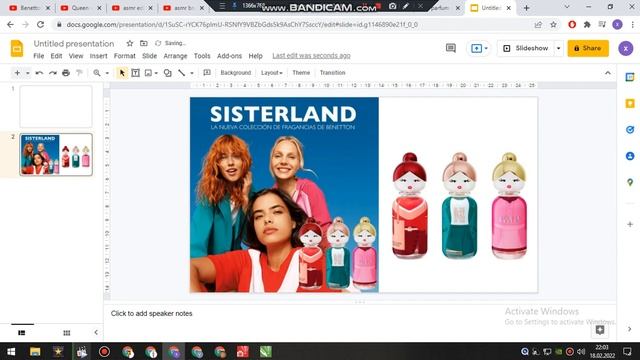Open File Explorer from the taskbar

[35, 351]
